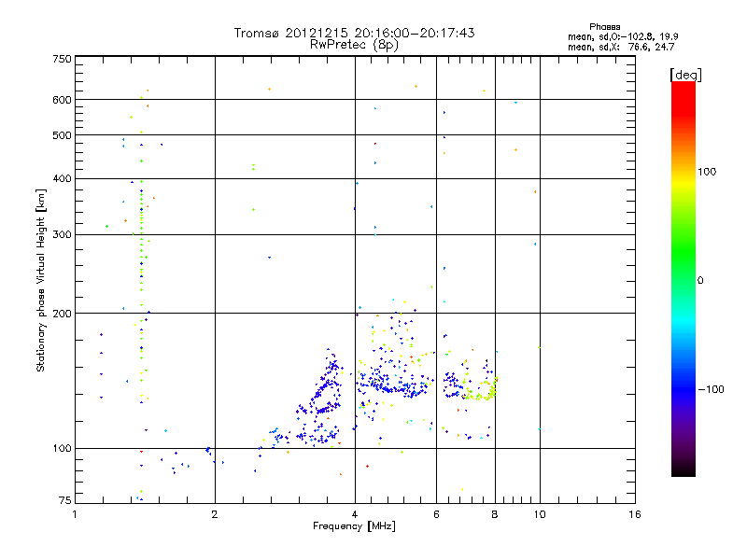Click the y-axis tick label '400'
The width and height of the screenshot is (747, 560).
point(63,178)
